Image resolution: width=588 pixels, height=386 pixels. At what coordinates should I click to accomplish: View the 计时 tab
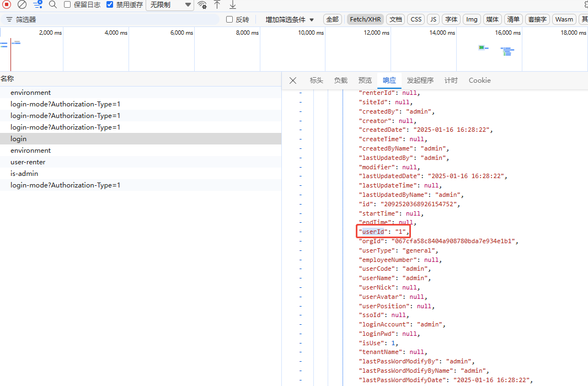(x=451, y=80)
